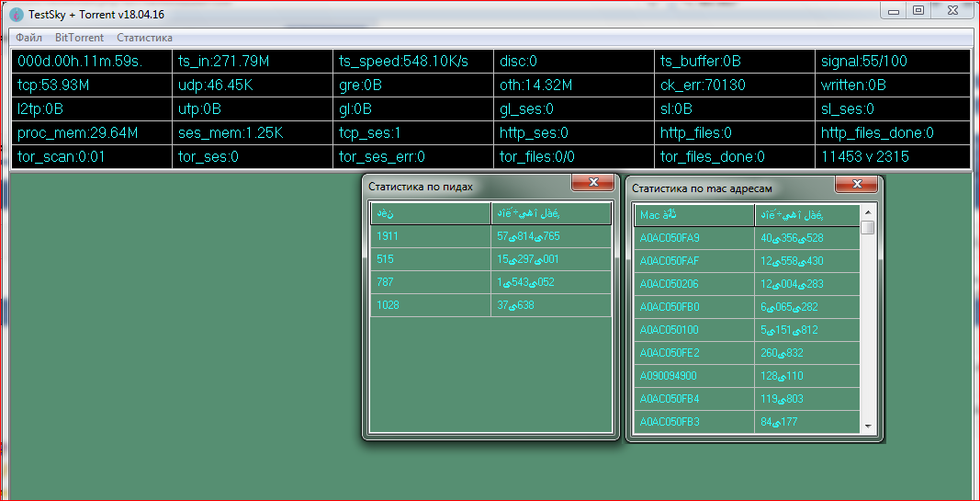The width and height of the screenshot is (980, 501).
Task: Click the ts_speed statistics cell
Action: click(412, 62)
